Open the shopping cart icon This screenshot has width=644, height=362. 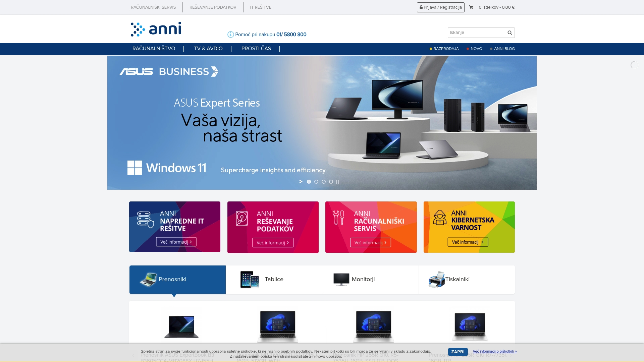pyautogui.click(x=471, y=7)
